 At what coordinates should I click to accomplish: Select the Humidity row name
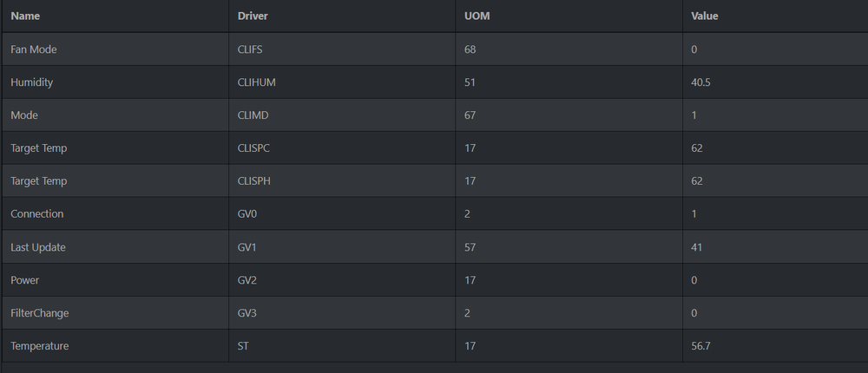pos(32,82)
